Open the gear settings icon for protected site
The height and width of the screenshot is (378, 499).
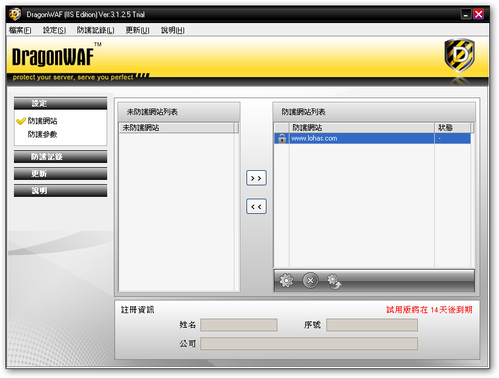tap(286, 281)
